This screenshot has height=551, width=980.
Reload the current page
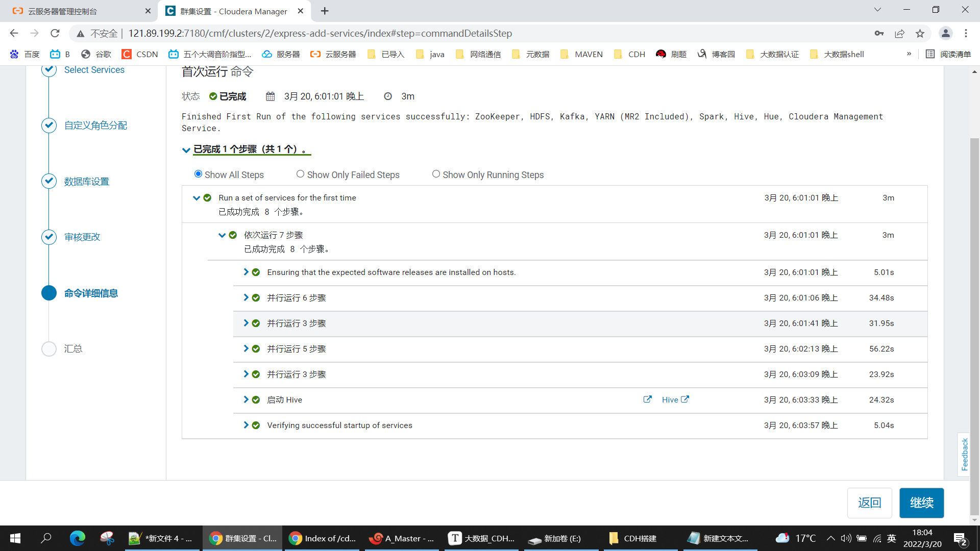point(55,34)
